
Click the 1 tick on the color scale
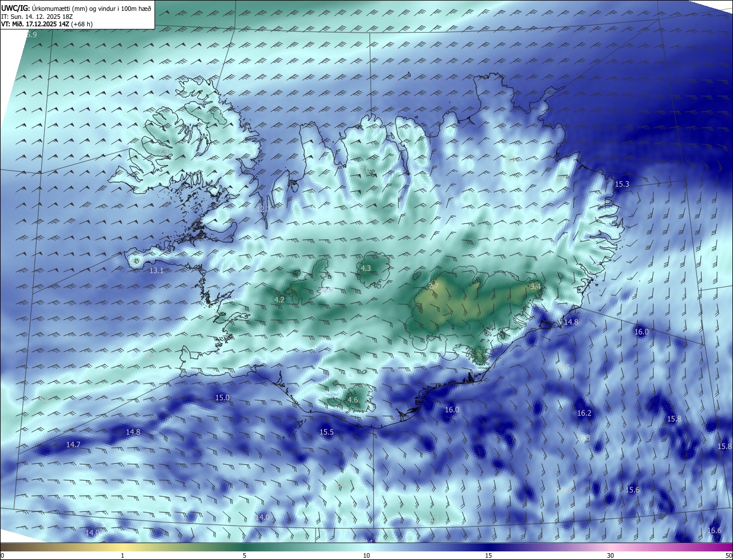point(123,555)
